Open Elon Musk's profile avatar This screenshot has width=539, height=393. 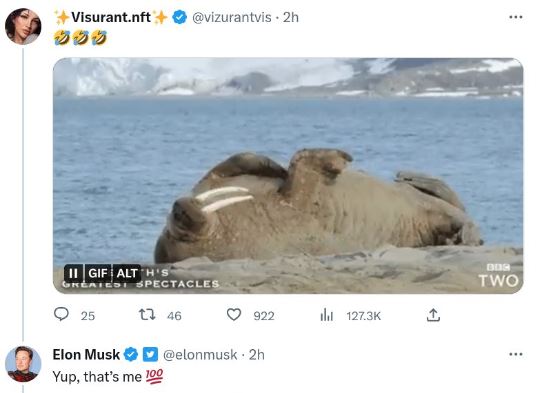coord(23,364)
